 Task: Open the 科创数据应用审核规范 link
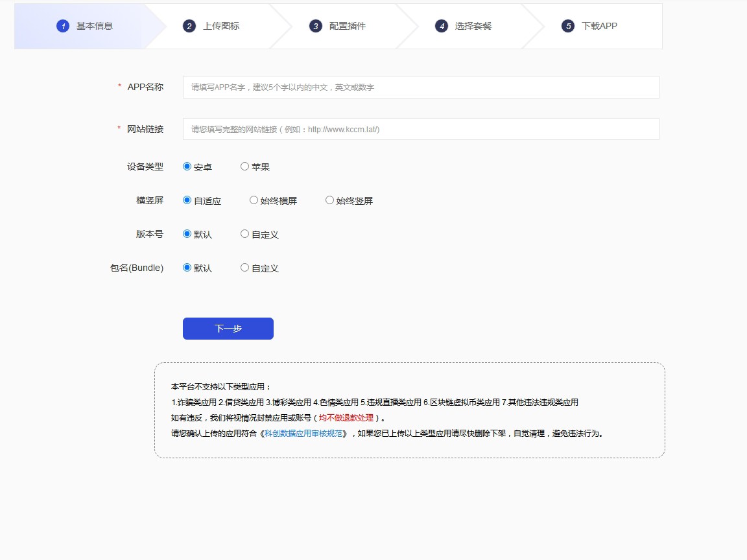coord(303,434)
